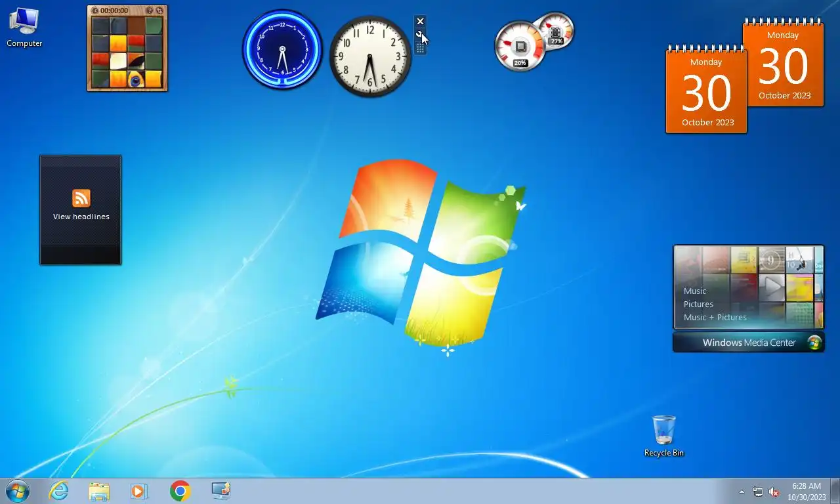Screen dimensions: 840x504
Task: Open Music in the Media Center gadget
Action: pos(695,291)
